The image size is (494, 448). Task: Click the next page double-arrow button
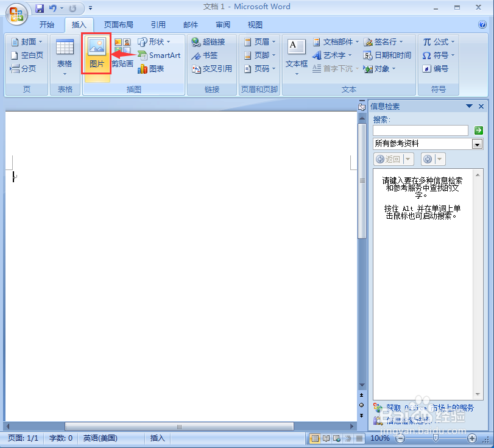(x=361, y=416)
